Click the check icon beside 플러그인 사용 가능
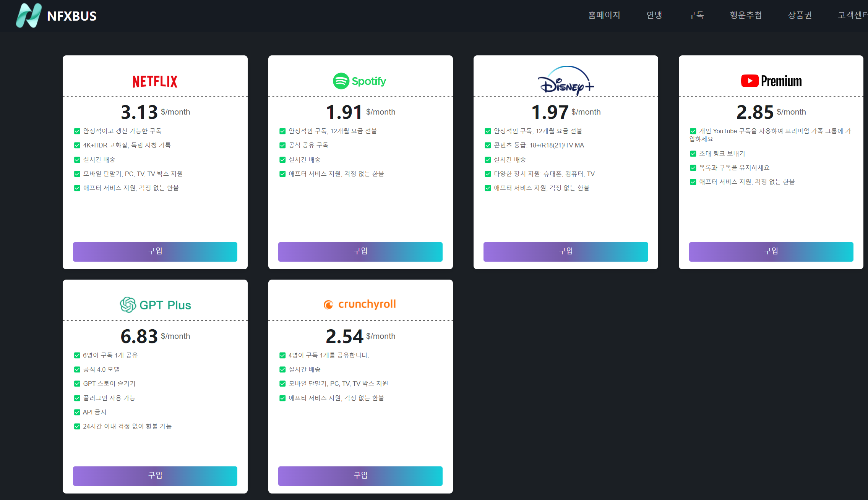The width and height of the screenshot is (868, 500). 77,398
